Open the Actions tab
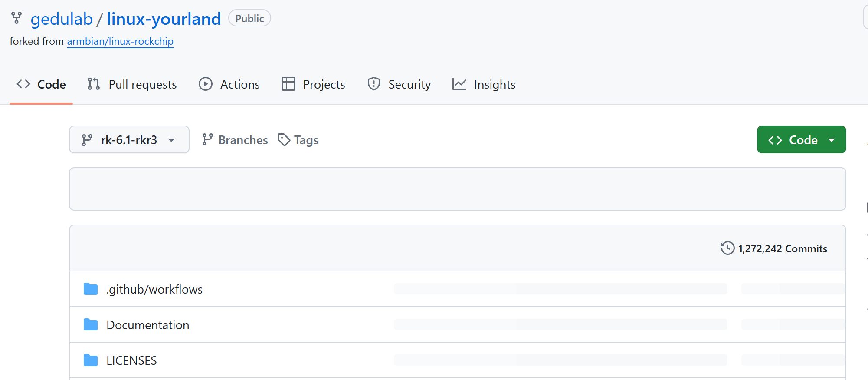Viewport: 868px width, 380px height. click(229, 84)
